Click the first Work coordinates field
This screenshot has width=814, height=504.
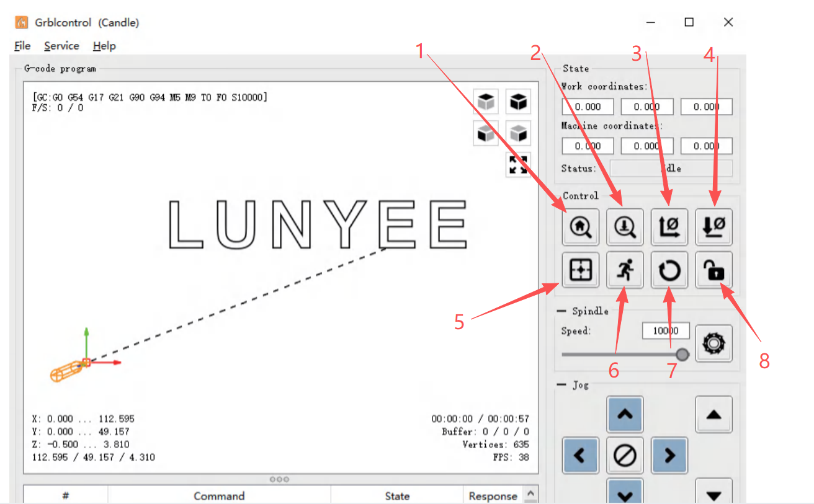[588, 107]
